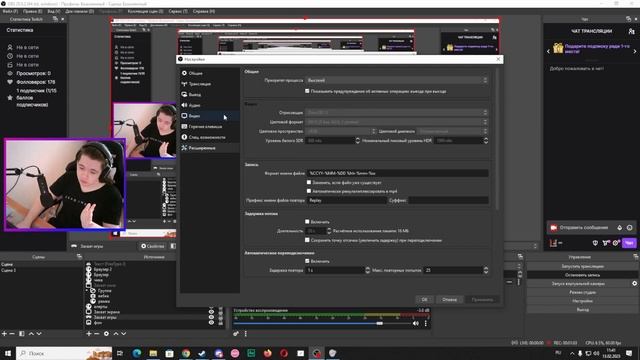Open scene filters icon in Scenes toolbar
The height and width of the screenshot is (360, 640).
pyautogui.click(x=22, y=333)
